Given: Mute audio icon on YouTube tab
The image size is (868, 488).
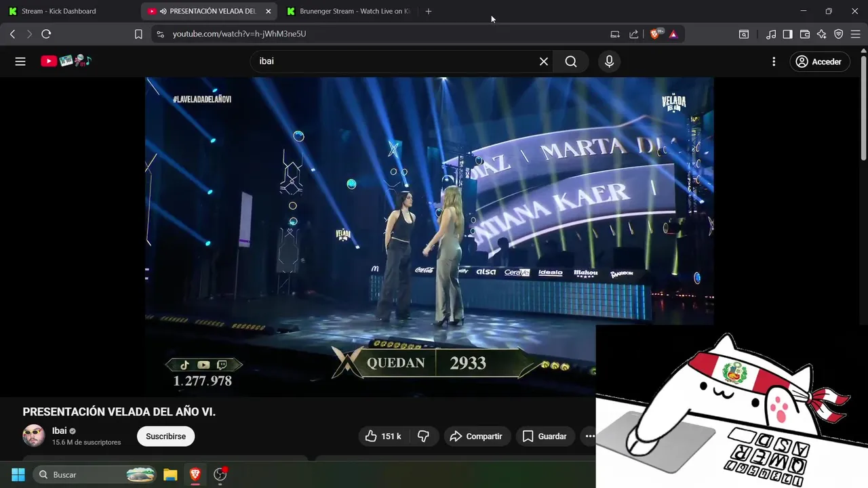Looking at the screenshot, I should 163,12.
